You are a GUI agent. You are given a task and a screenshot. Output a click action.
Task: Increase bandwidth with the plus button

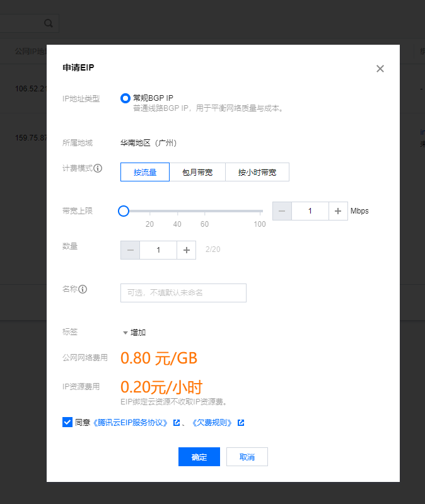(x=338, y=211)
